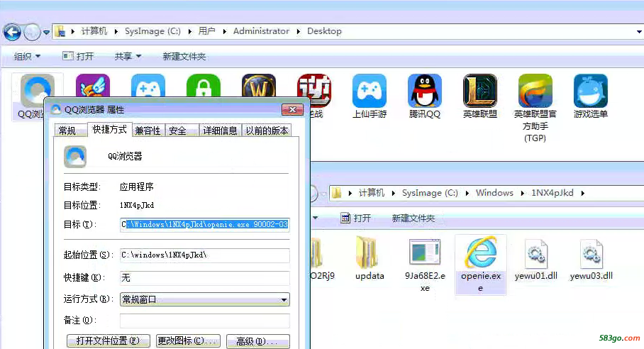Click 打开 in the Desktop window toolbar

(x=79, y=56)
